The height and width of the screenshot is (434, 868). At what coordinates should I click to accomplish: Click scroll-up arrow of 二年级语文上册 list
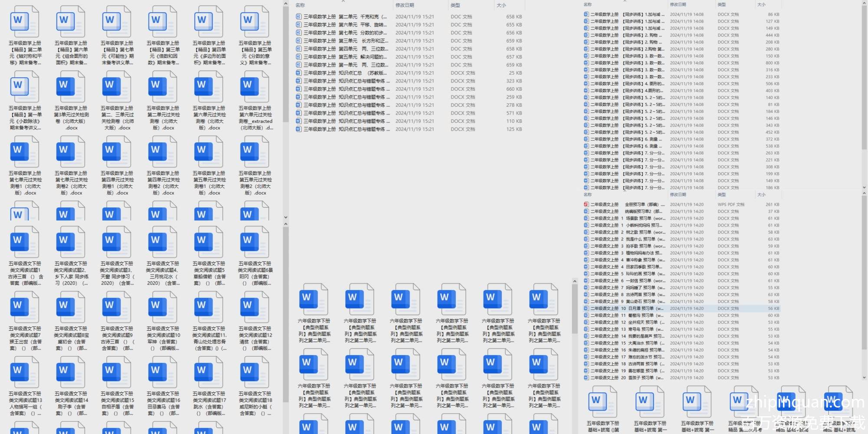pyautogui.click(x=864, y=194)
